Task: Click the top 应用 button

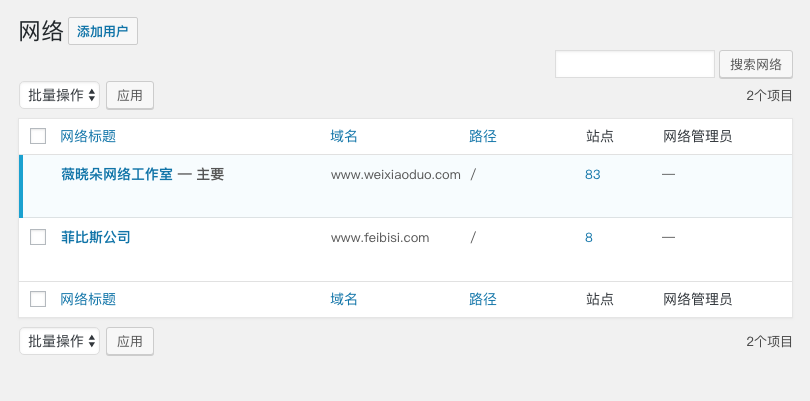Action: [130, 95]
